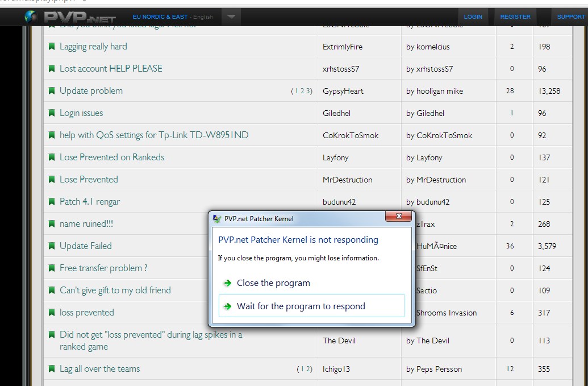The width and height of the screenshot is (588, 386).
Task: Choose Wait for the program to respond
Action: click(x=312, y=306)
